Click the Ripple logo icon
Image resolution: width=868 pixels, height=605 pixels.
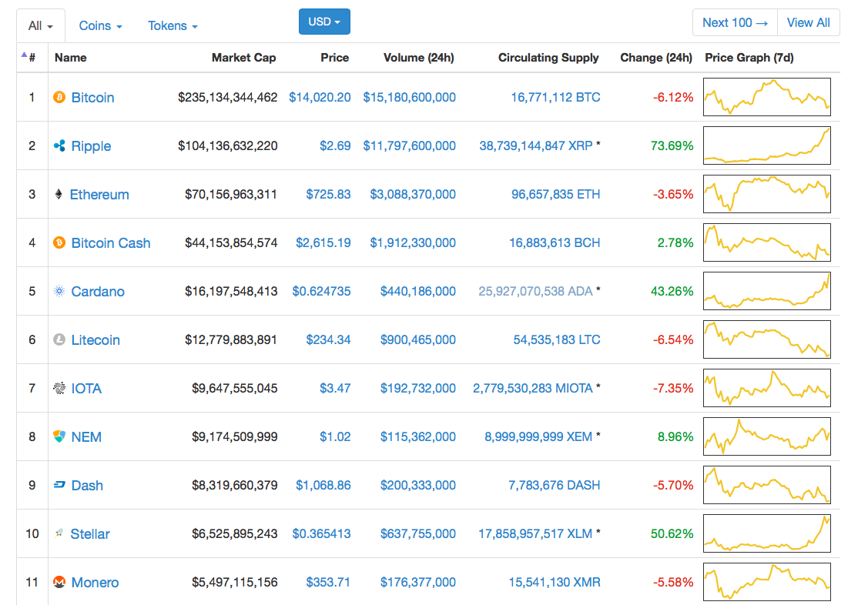click(x=59, y=146)
